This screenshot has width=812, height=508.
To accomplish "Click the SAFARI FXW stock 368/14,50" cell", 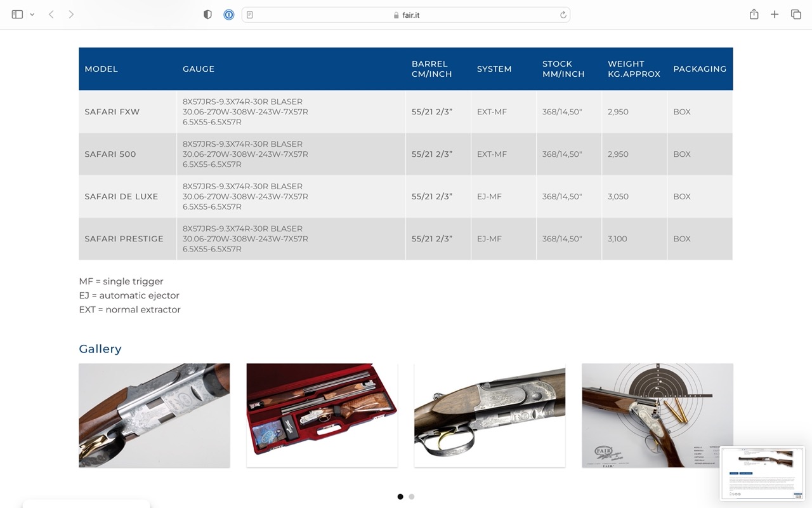I will pyautogui.click(x=569, y=112).
